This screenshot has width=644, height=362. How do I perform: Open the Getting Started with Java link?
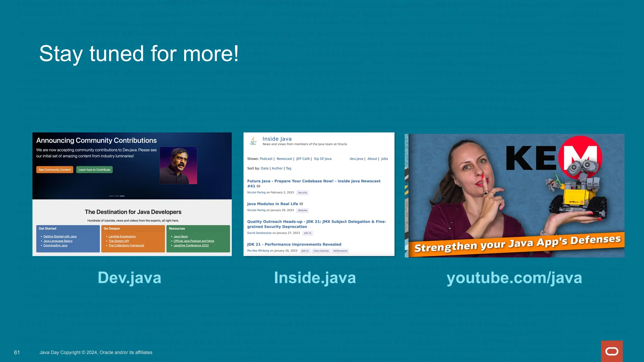click(x=60, y=236)
